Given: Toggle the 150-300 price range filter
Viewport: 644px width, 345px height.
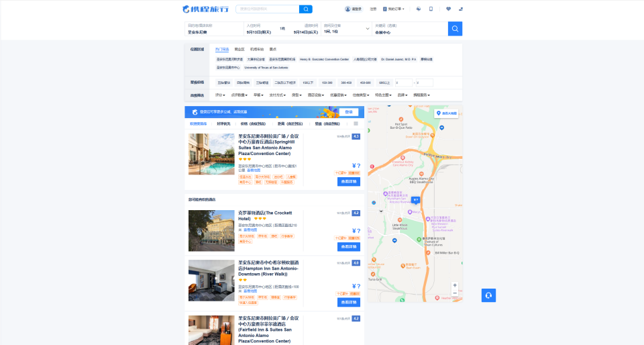Looking at the screenshot, I should [327, 83].
